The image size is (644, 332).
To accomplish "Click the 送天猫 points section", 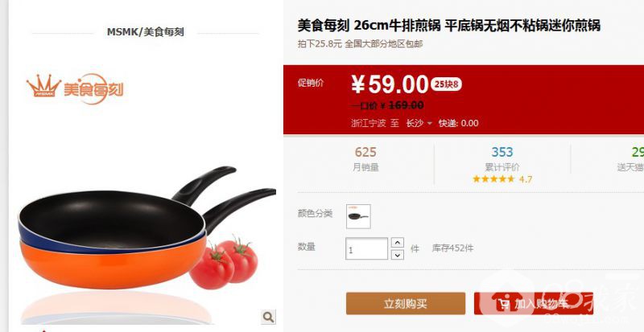I will point(630,160).
